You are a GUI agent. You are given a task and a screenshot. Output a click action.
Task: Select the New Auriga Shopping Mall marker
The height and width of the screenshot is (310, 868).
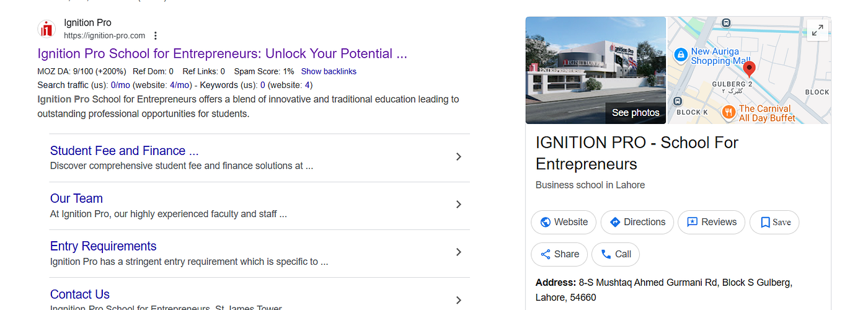[x=681, y=56]
